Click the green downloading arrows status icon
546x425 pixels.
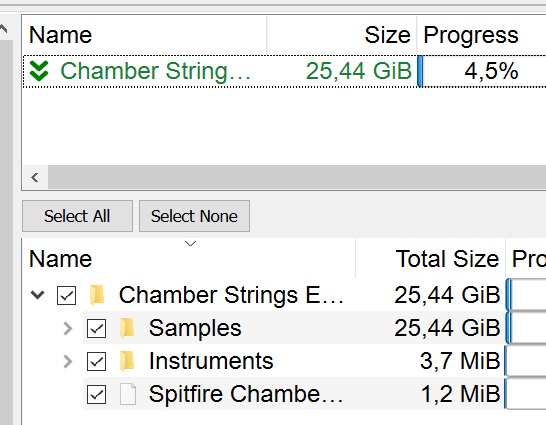click(x=39, y=71)
